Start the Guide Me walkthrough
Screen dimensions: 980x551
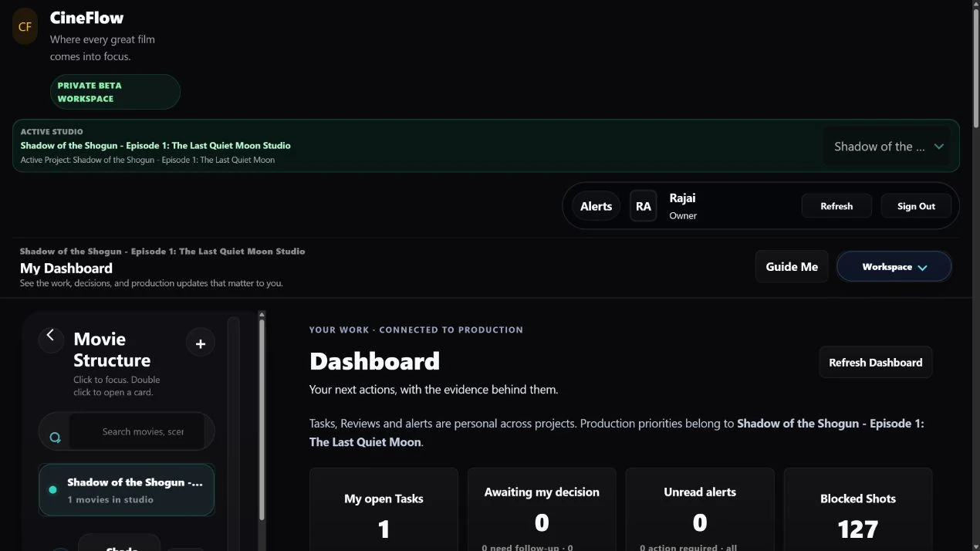click(792, 267)
